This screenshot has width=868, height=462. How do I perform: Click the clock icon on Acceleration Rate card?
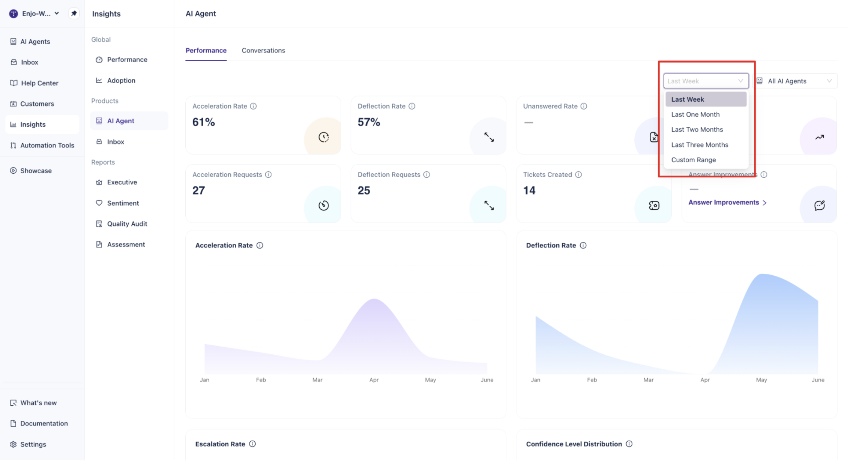(324, 137)
